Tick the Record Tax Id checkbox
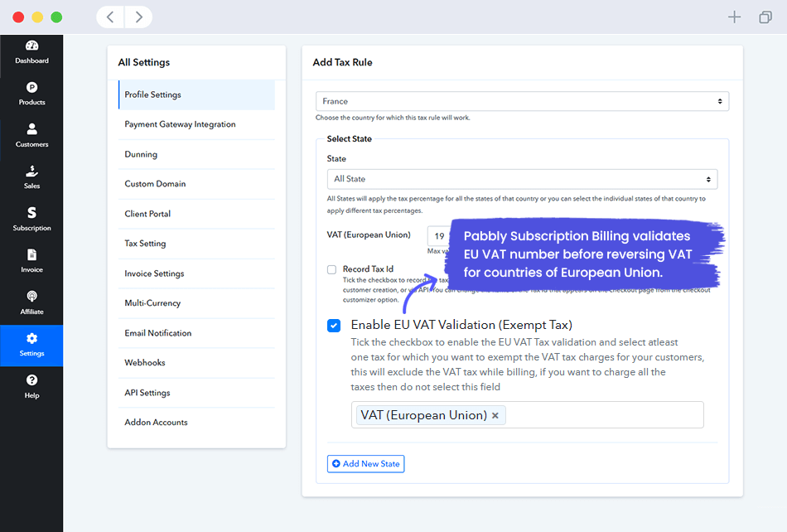 332,269
